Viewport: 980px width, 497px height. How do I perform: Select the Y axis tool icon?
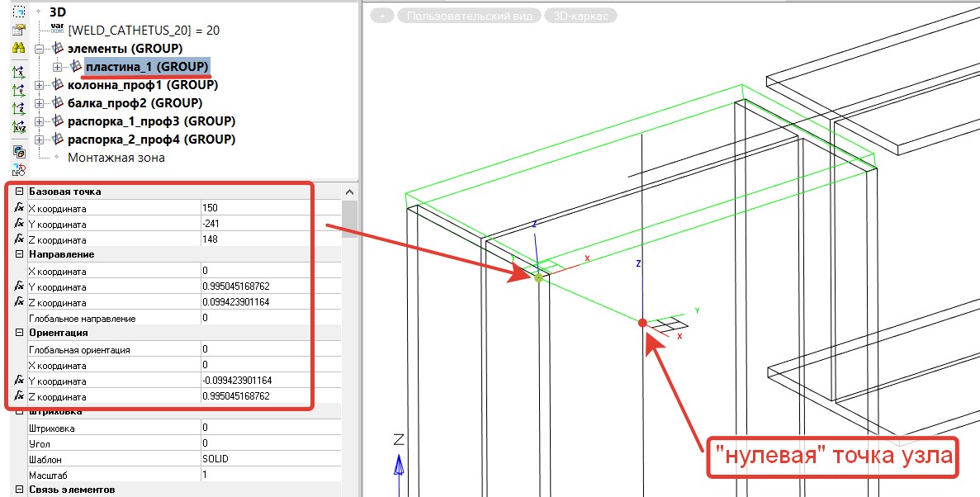click(x=19, y=90)
